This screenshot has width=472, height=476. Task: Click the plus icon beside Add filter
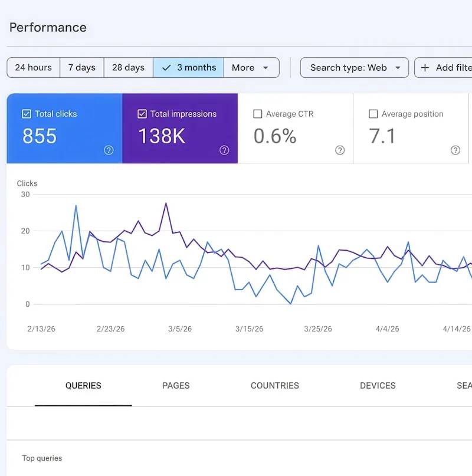point(425,67)
